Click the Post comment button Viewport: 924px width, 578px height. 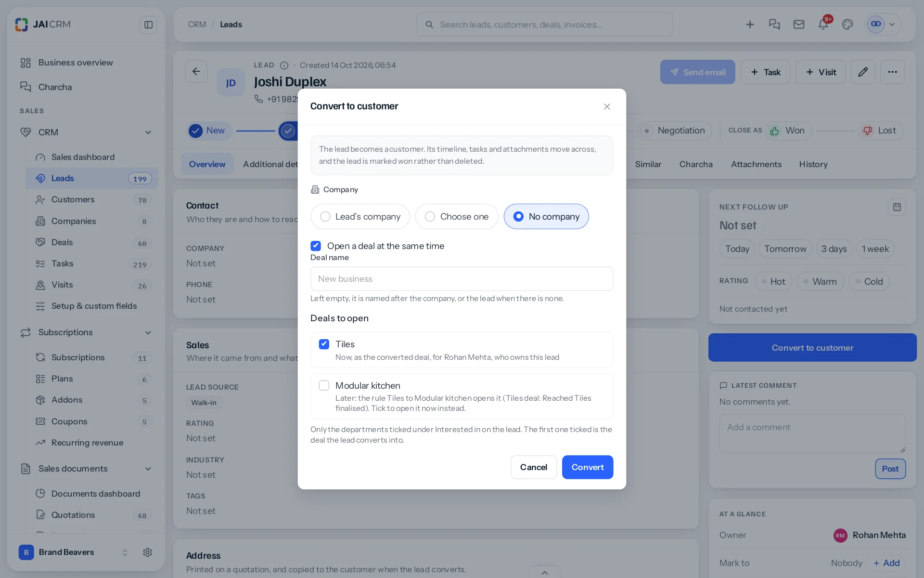(x=890, y=469)
